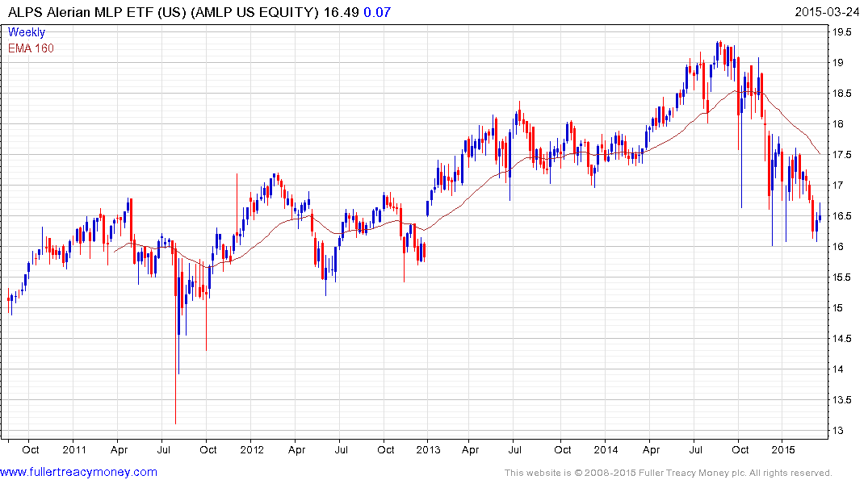Click the 16.5 price axis label
Screen dimensions: 868x484
[841, 215]
